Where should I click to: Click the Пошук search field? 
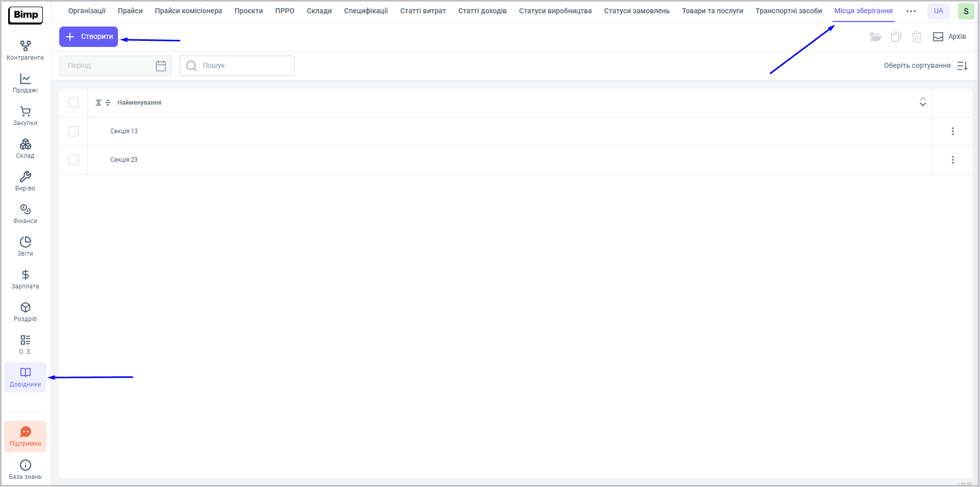[237, 66]
